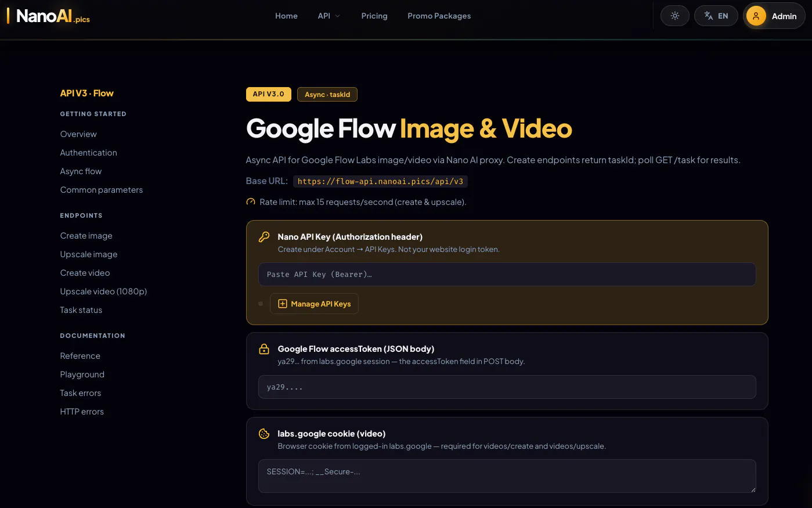Click the key icon in Nano API Key card
The height and width of the screenshot is (508, 812).
click(x=264, y=237)
